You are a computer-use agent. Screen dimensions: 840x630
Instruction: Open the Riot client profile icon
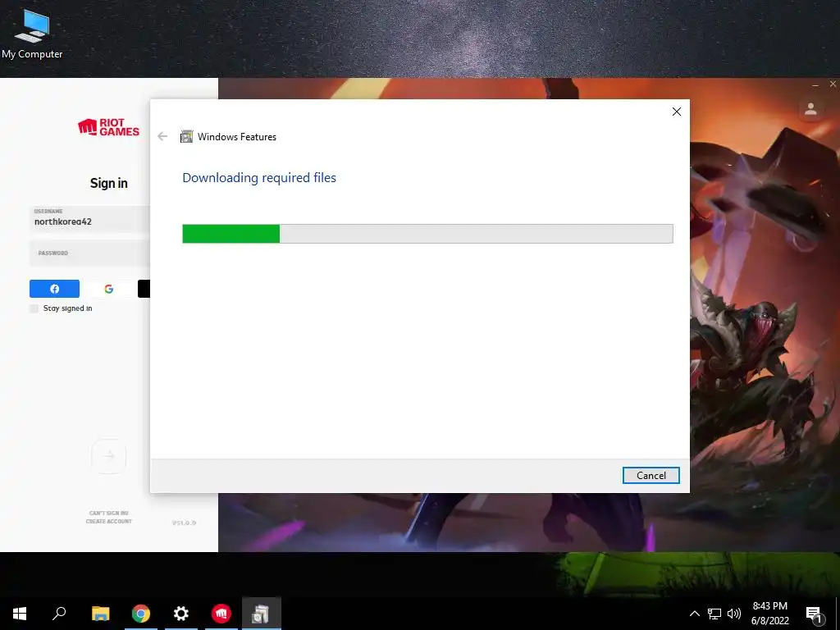[810, 109]
